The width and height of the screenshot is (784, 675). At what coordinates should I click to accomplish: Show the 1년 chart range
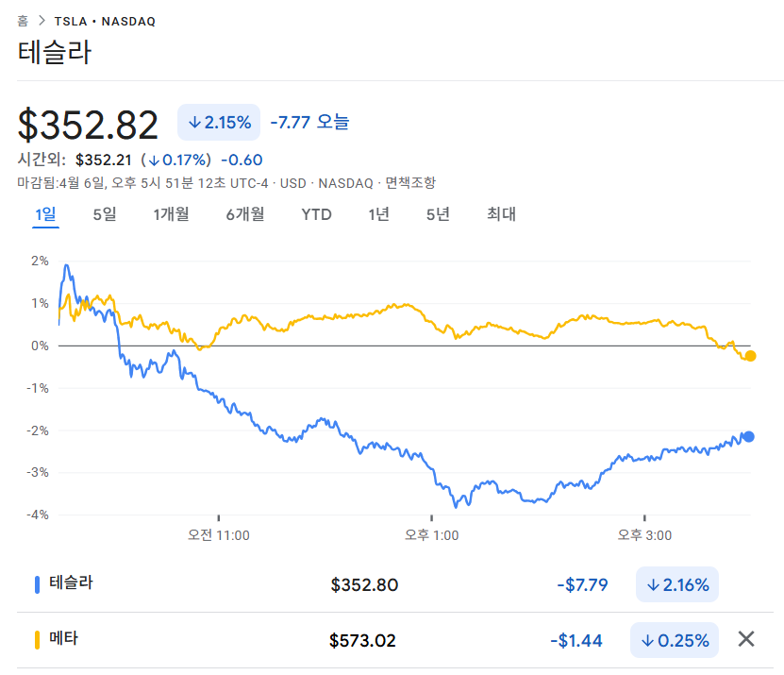click(378, 214)
